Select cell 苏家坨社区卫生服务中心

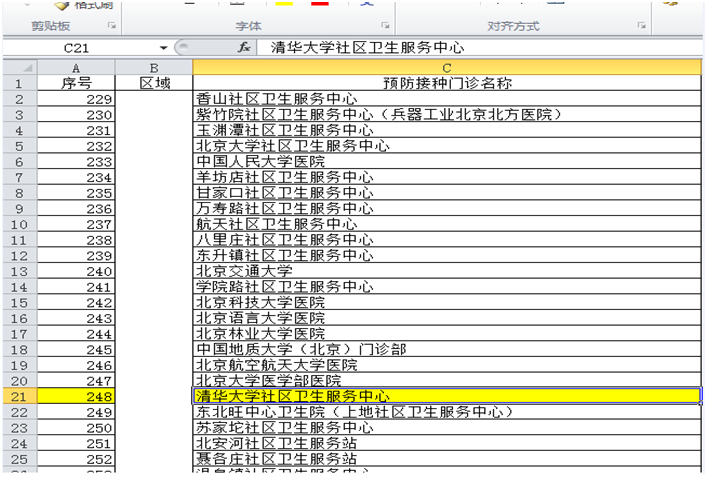pos(447,428)
